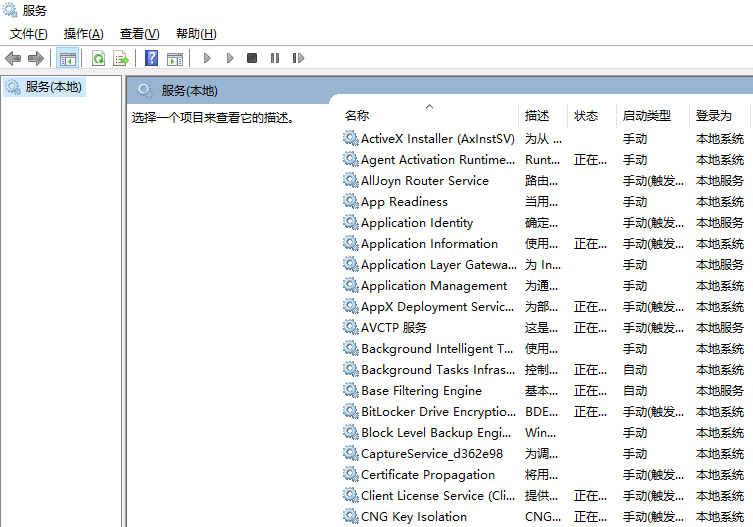Click gear icon of ActiveX Installer service
The width and height of the screenshot is (753, 527).
(x=351, y=138)
